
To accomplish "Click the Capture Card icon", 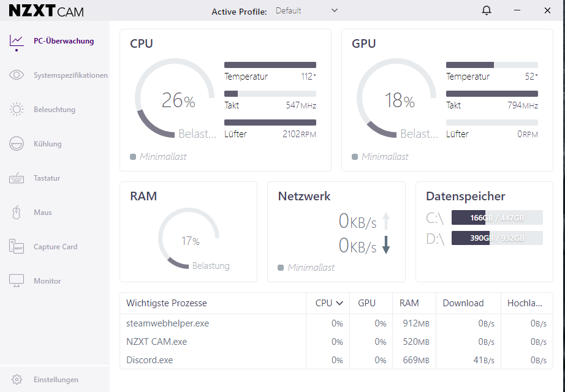I will tap(17, 246).
